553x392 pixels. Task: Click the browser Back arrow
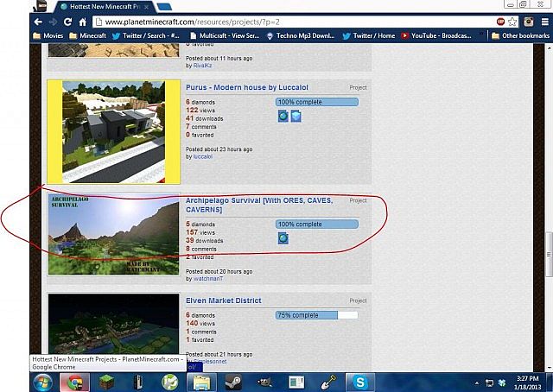(38, 22)
